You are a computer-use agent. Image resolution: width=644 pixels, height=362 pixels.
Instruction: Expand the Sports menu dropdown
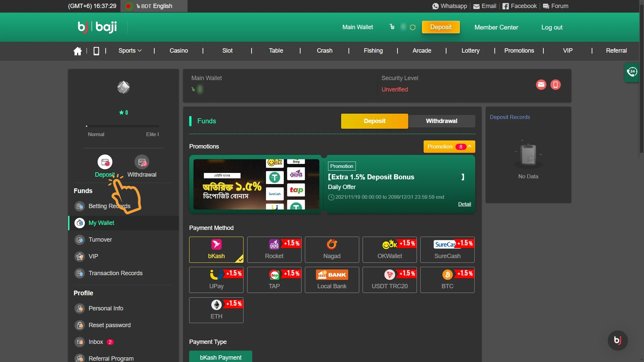click(x=130, y=51)
